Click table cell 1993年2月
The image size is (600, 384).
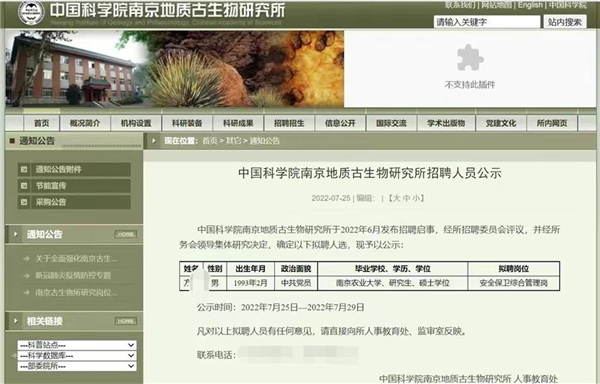tap(251, 283)
